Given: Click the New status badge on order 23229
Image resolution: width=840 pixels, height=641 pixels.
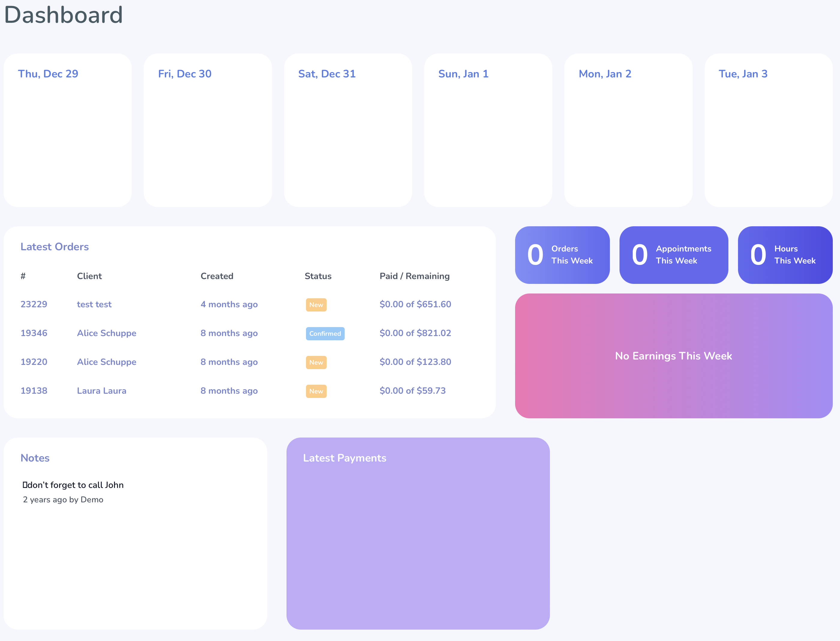Looking at the screenshot, I should 316,305.
